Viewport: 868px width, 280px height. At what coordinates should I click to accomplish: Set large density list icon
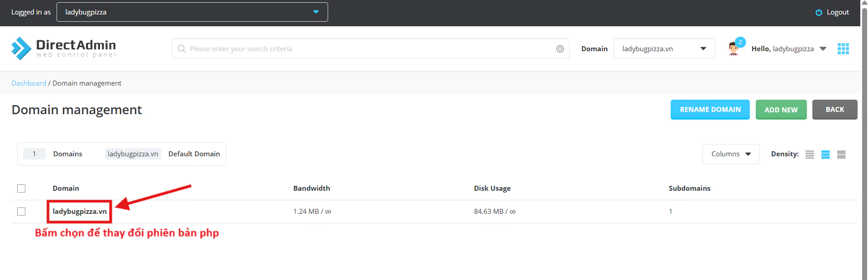click(x=841, y=154)
